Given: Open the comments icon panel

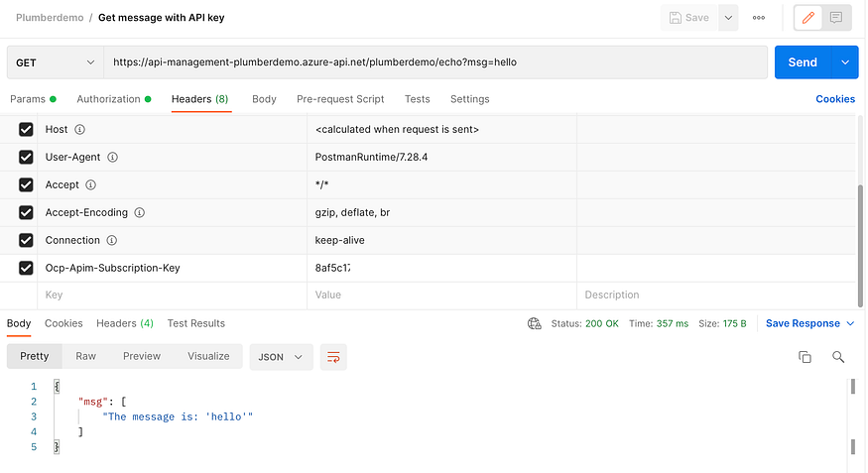Looking at the screenshot, I should click(x=836, y=18).
